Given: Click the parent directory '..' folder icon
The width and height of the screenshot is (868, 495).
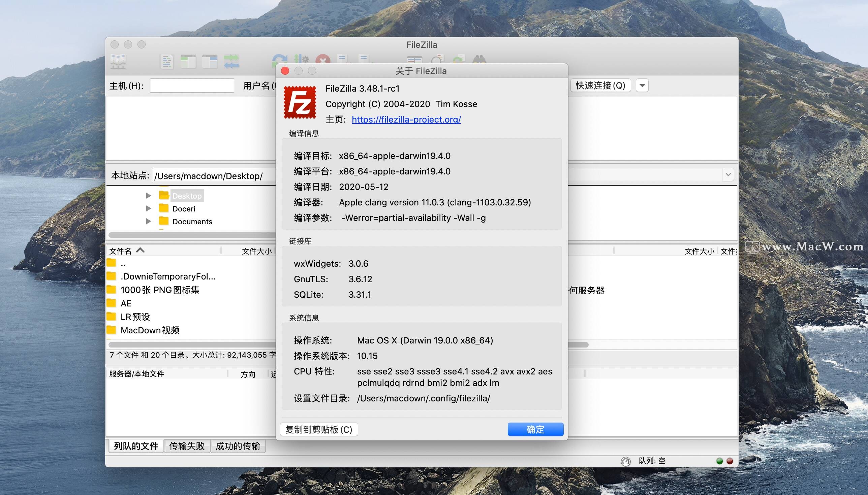Looking at the screenshot, I should tap(111, 262).
